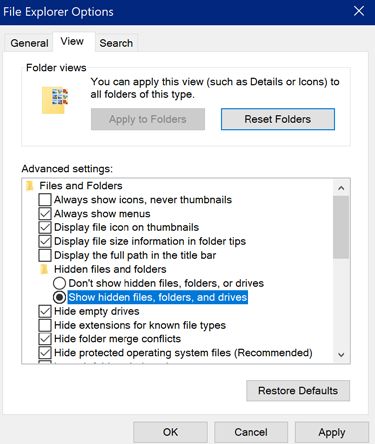
Task: Click the Folder views thumbnail icon
Action: click(55, 100)
